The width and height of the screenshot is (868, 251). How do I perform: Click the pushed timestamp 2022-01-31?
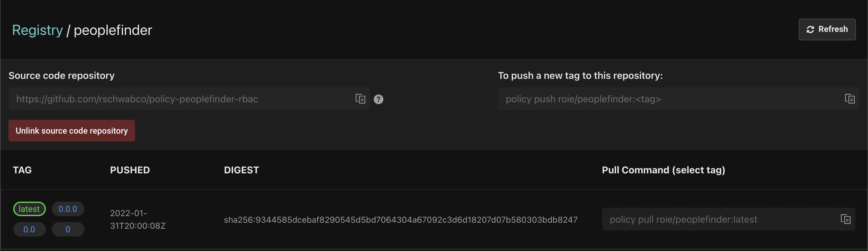pyautogui.click(x=138, y=220)
